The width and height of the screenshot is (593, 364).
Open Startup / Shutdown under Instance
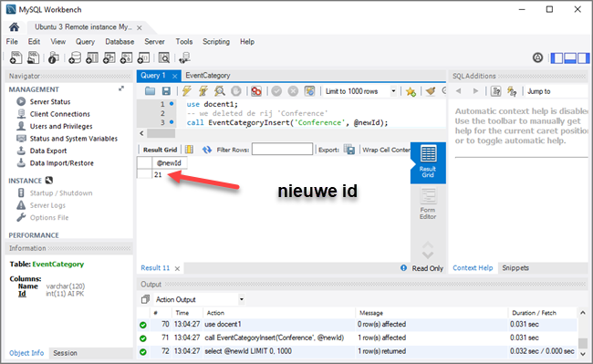coord(61,193)
